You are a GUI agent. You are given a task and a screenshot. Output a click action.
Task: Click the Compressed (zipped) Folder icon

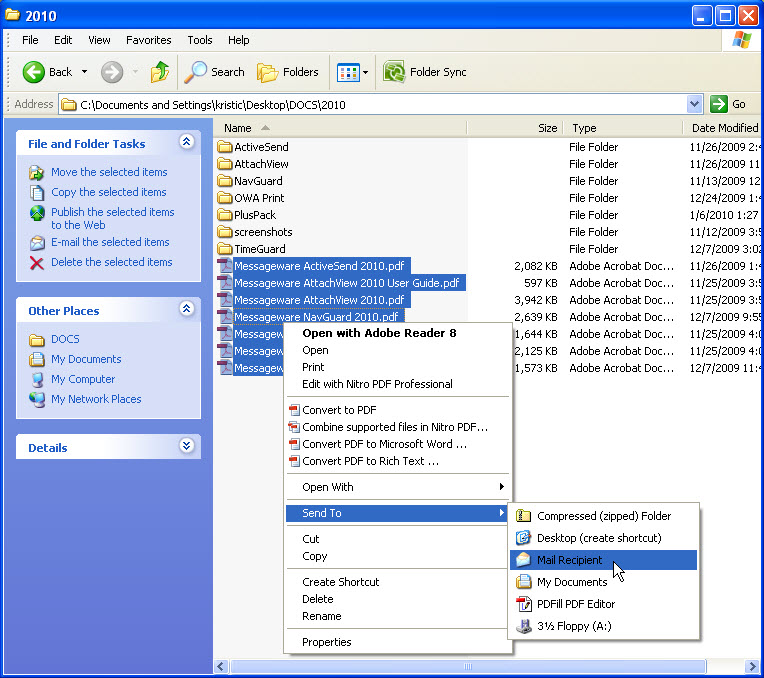[x=523, y=516]
